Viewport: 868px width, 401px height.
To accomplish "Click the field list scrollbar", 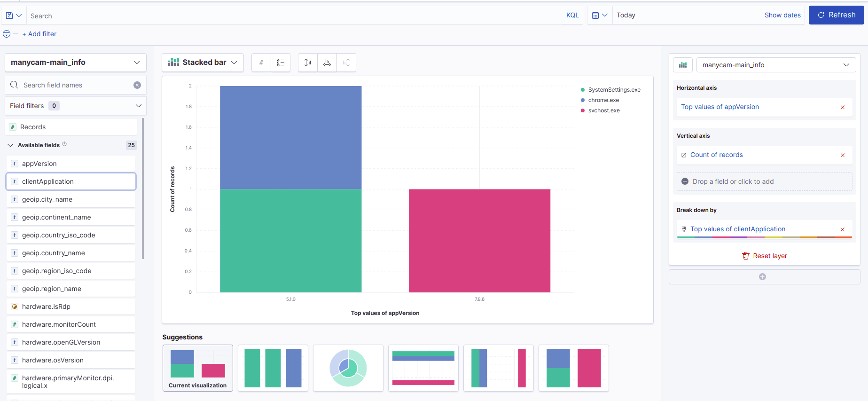I will [143, 189].
